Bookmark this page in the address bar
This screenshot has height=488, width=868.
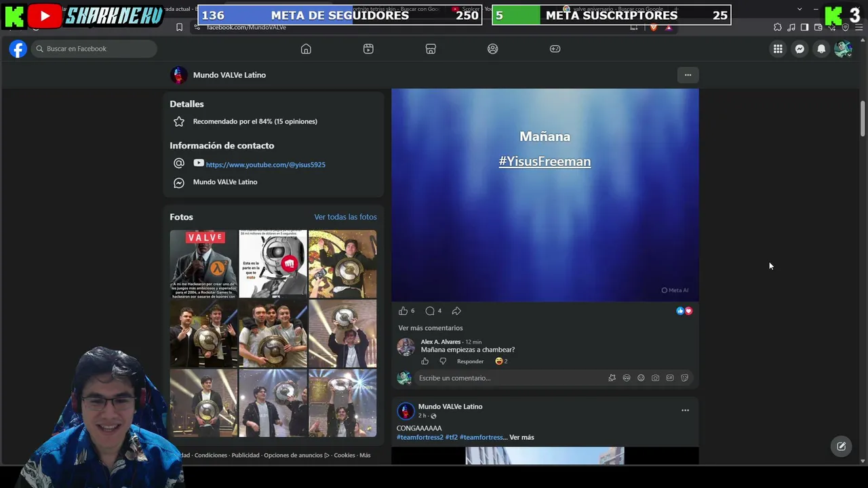coord(179,27)
